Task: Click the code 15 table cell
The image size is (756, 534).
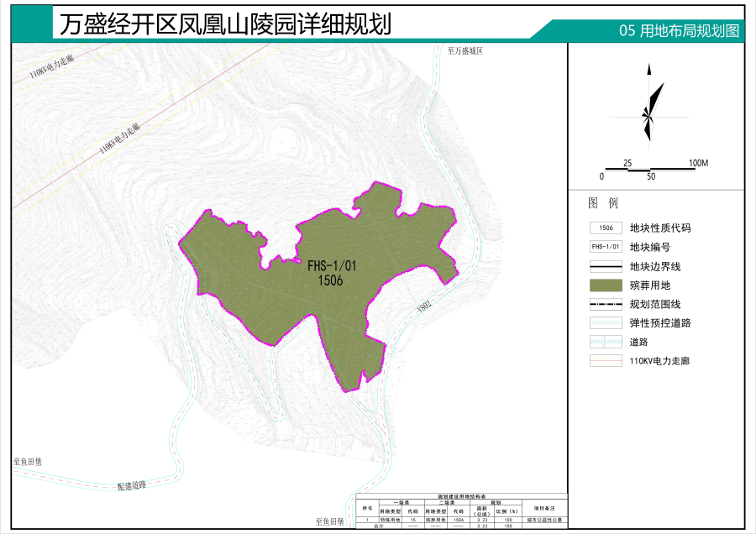Action: [x=412, y=520]
